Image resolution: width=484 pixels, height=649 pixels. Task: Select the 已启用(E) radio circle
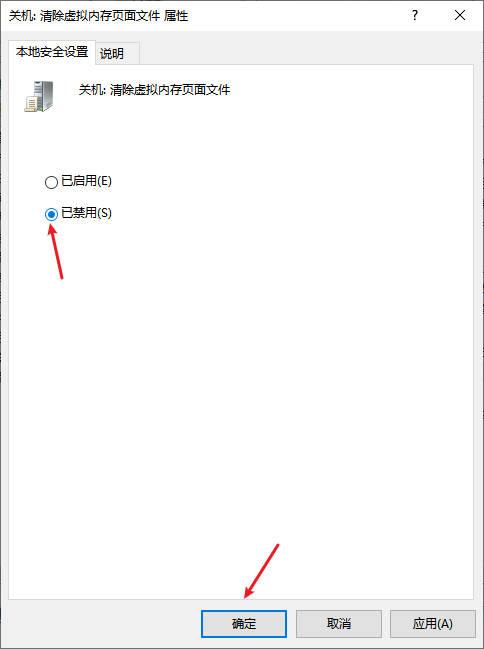click(x=51, y=182)
